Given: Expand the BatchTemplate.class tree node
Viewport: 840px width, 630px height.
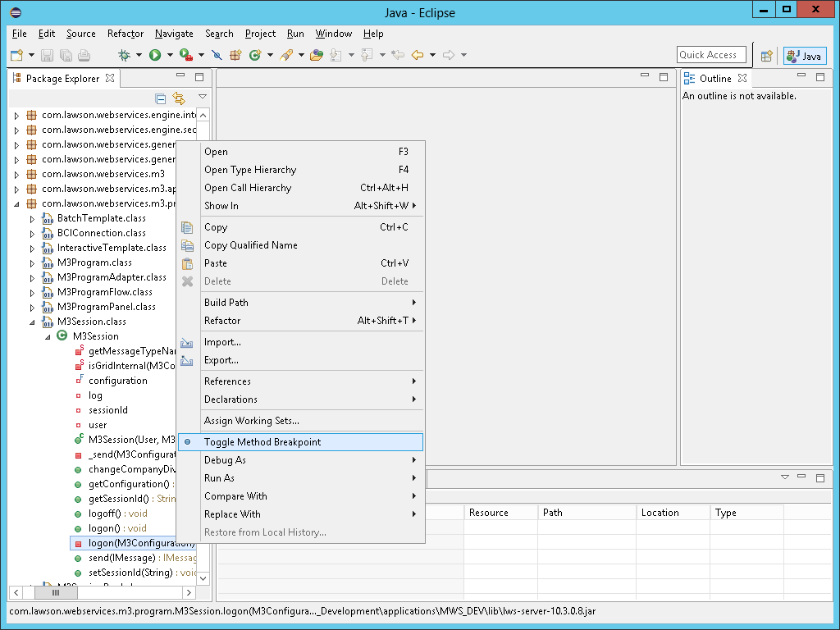Looking at the screenshot, I should (x=33, y=218).
